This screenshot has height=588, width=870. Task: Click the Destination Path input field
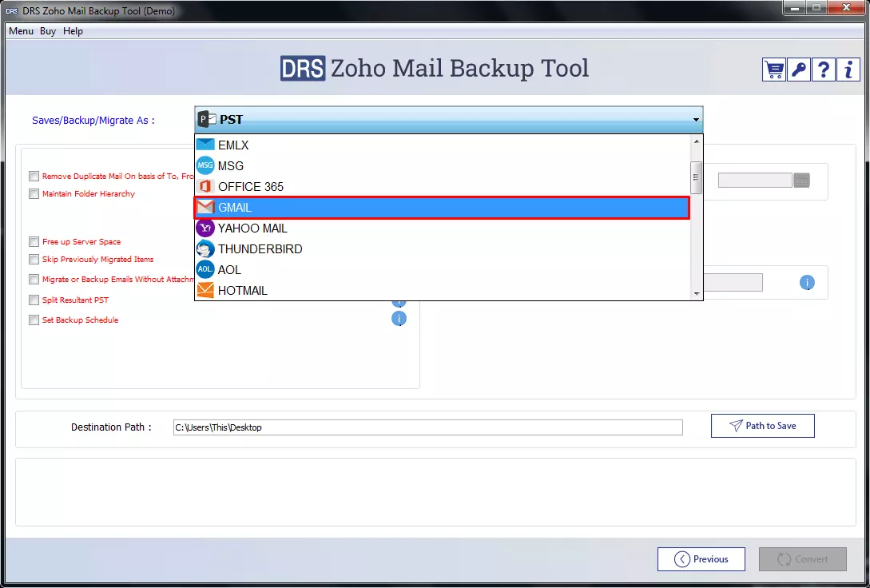pos(427,427)
